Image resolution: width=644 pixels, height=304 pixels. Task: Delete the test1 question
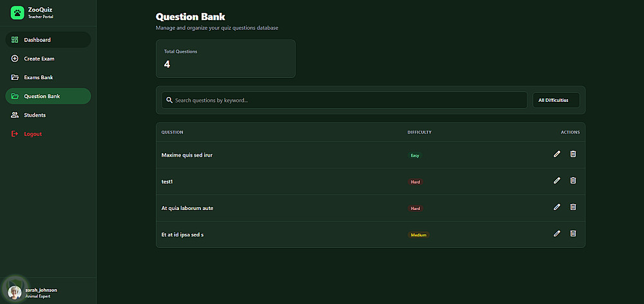click(x=573, y=180)
